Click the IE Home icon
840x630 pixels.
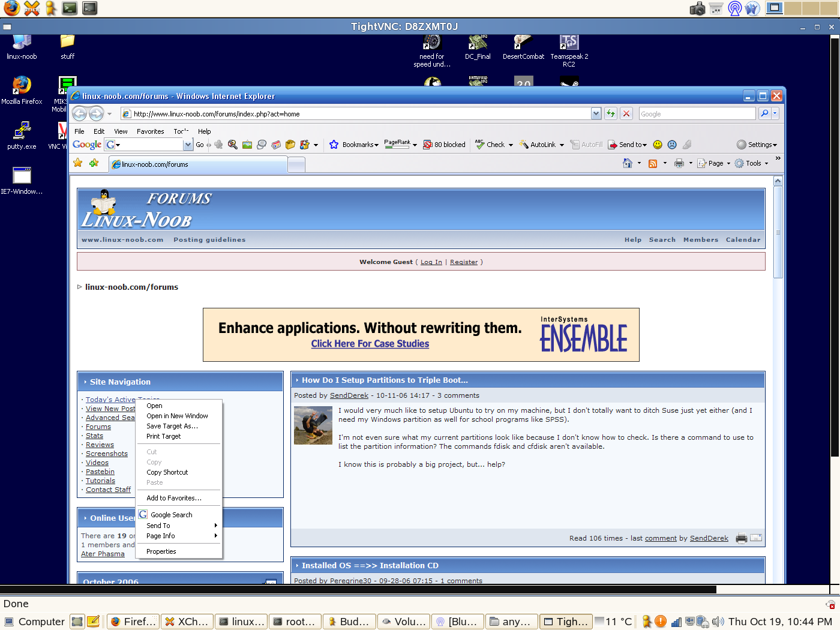click(x=628, y=163)
